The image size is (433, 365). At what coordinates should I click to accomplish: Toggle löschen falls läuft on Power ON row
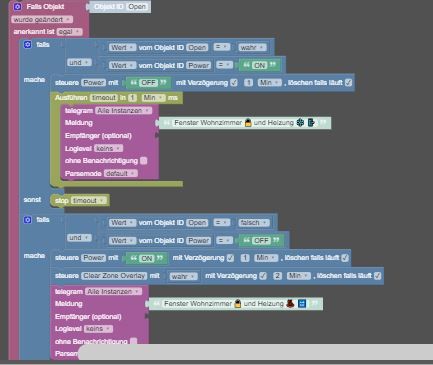point(345,258)
